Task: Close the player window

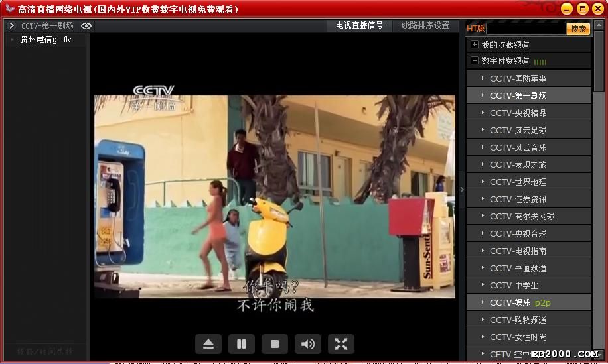Action: [597, 9]
